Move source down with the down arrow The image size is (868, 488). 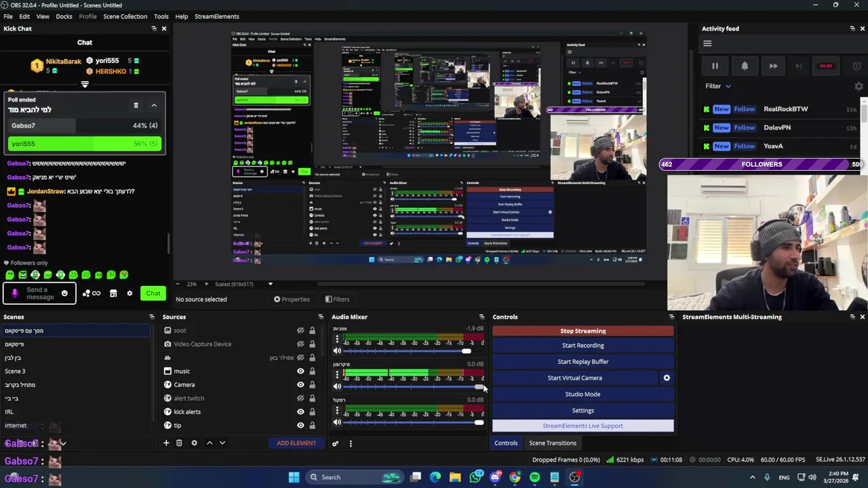click(x=222, y=443)
